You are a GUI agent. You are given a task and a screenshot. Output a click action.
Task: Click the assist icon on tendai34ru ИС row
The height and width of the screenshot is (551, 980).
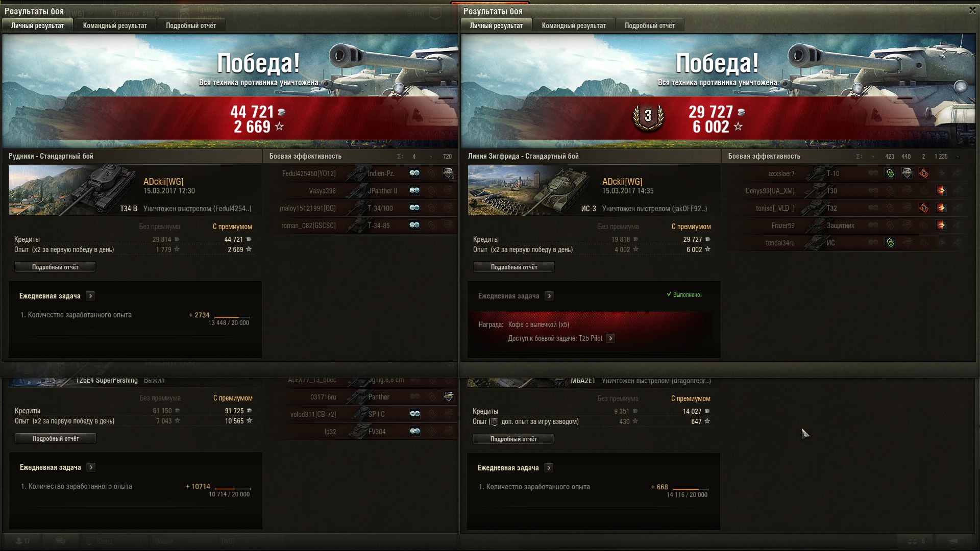(x=890, y=243)
